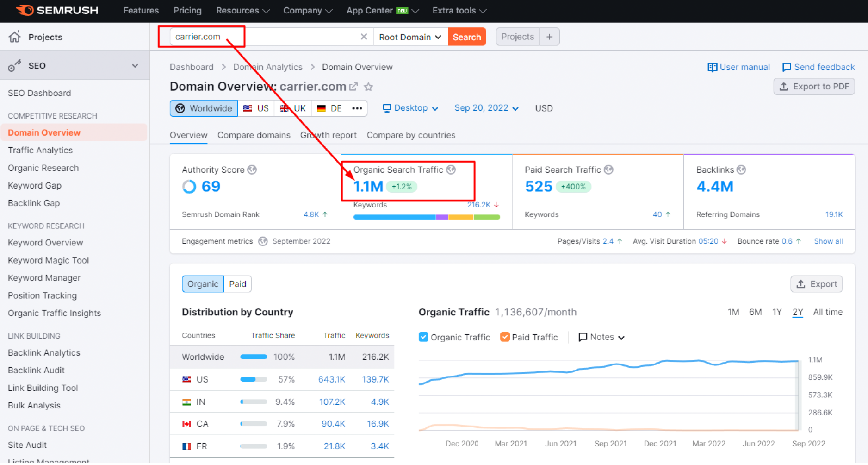The height and width of the screenshot is (465, 868).
Task: Click the User manual book icon
Action: coord(712,67)
